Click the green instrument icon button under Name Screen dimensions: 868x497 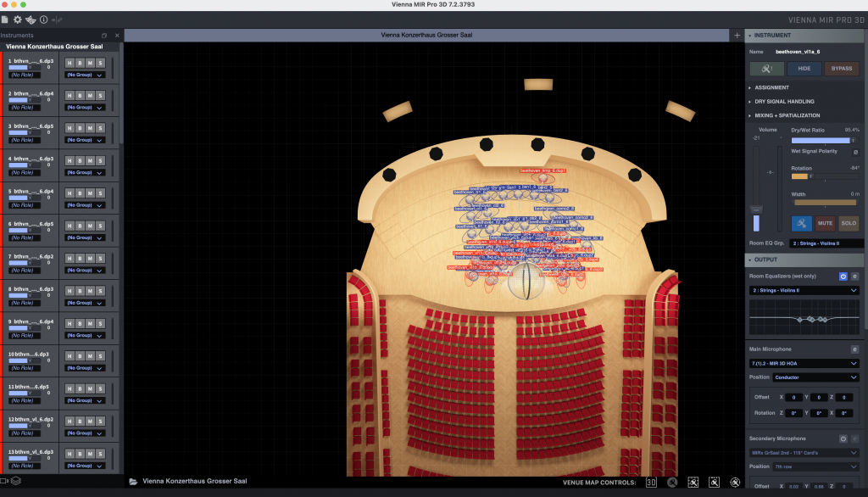pos(766,69)
